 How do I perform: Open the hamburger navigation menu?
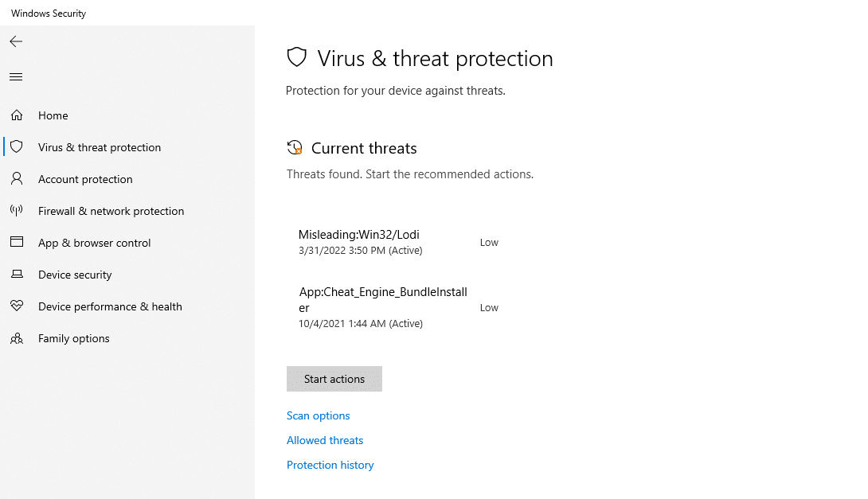[x=16, y=76]
